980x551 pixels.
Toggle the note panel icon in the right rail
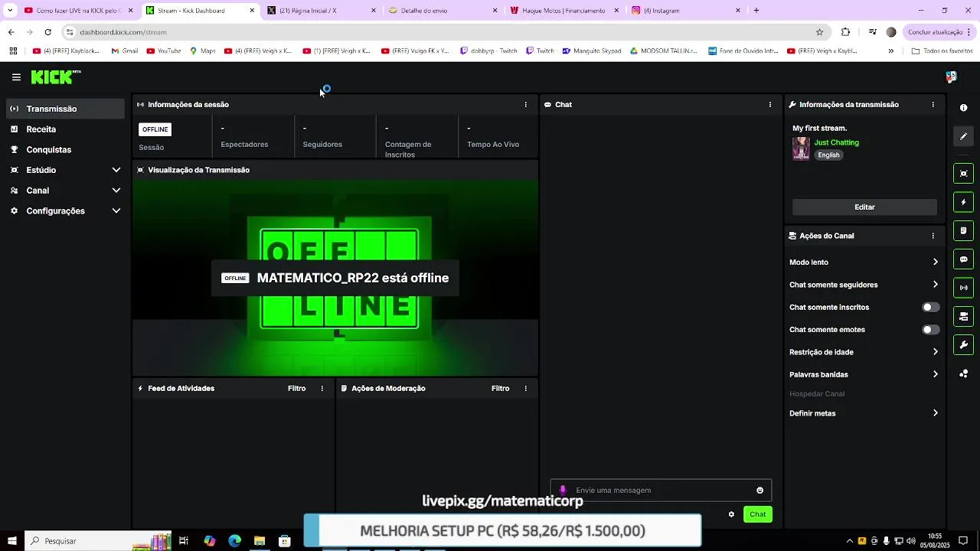[964, 230]
